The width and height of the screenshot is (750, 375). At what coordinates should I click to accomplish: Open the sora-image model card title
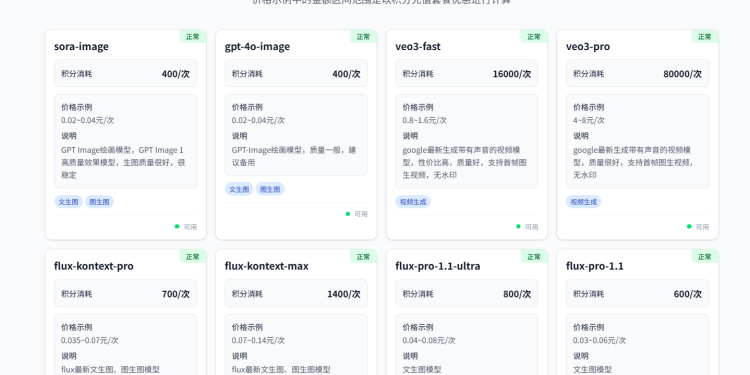tap(81, 46)
